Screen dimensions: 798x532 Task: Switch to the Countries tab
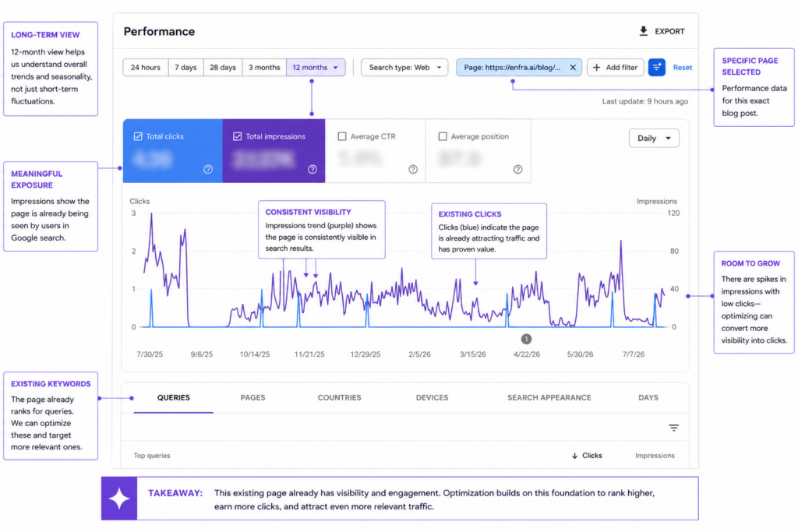point(340,398)
